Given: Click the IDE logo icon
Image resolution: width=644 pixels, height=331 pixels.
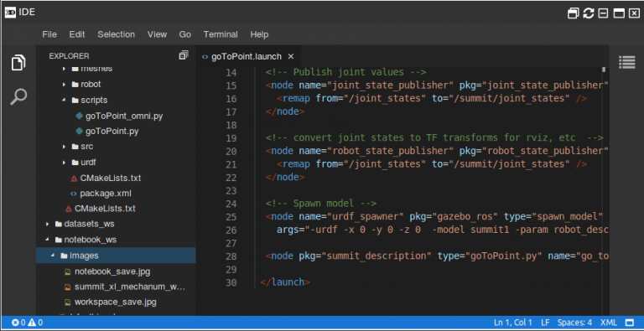Looking at the screenshot, I should 10,13.
